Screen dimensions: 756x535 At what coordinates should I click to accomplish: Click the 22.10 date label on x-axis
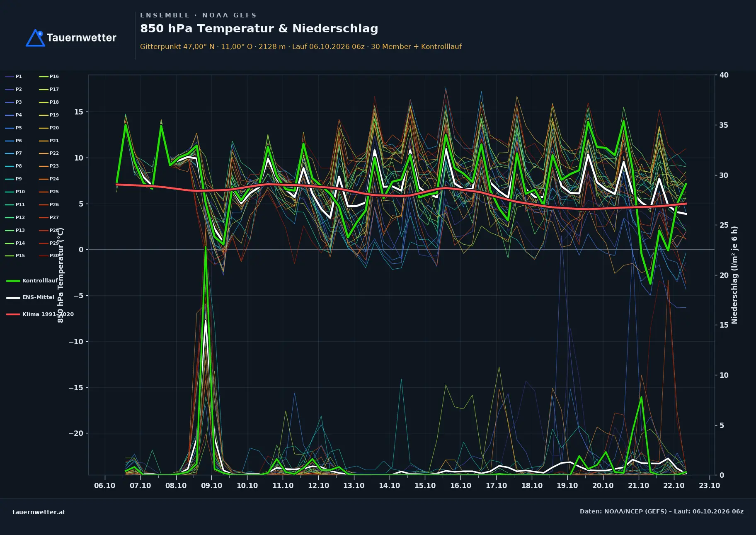(x=674, y=486)
